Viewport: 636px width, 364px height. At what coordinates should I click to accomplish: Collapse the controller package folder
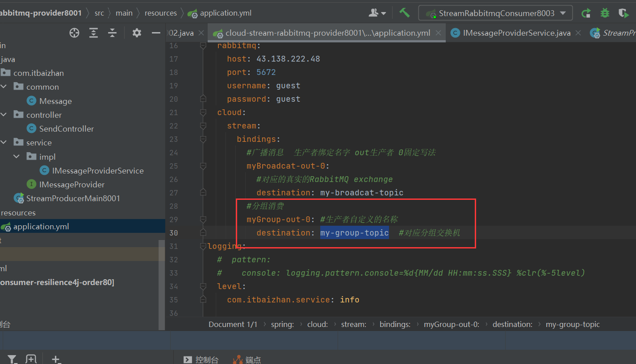coord(4,115)
